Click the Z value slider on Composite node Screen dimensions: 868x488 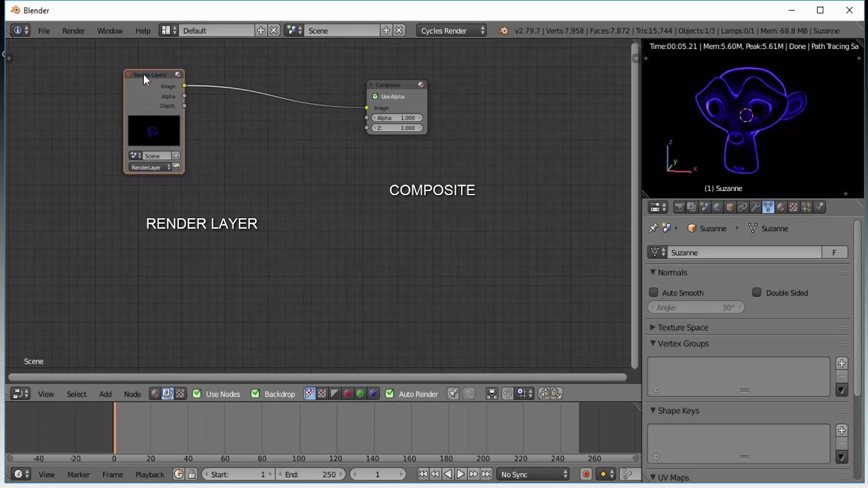(397, 128)
